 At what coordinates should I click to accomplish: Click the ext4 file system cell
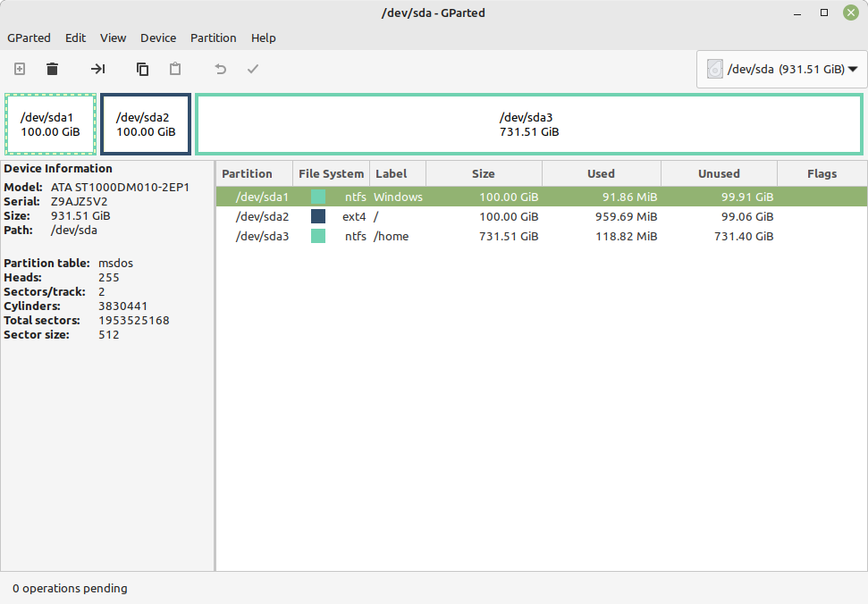click(354, 217)
